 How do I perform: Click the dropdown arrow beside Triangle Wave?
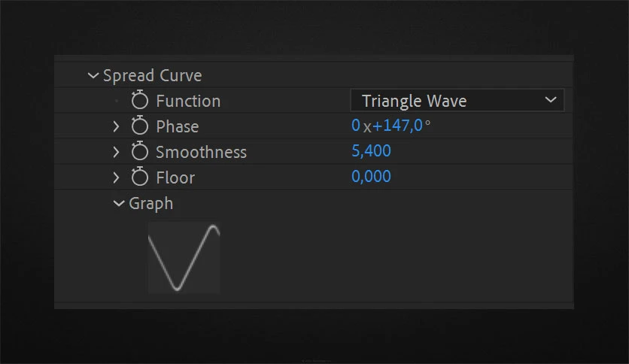551,99
